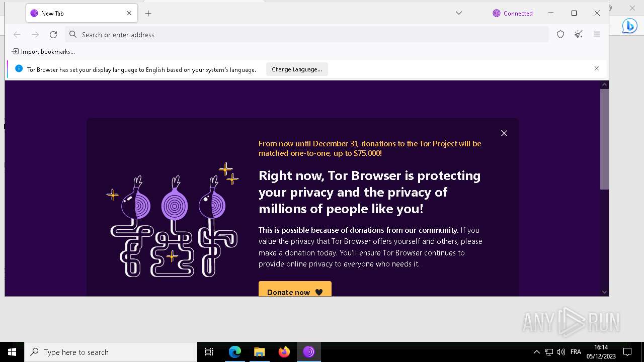This screenshot has height=362, width=644.
Task: Click the network icon in system tray
Action: click(549, 352)
